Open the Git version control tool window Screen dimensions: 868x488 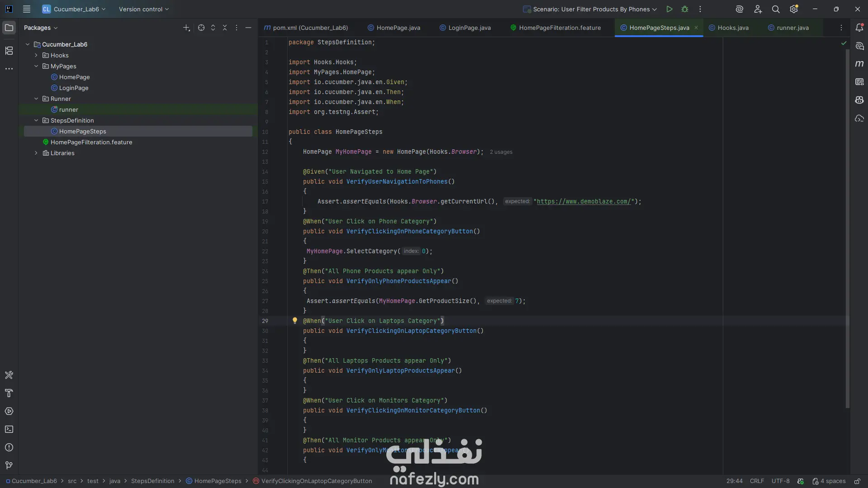tap(9, 465)
